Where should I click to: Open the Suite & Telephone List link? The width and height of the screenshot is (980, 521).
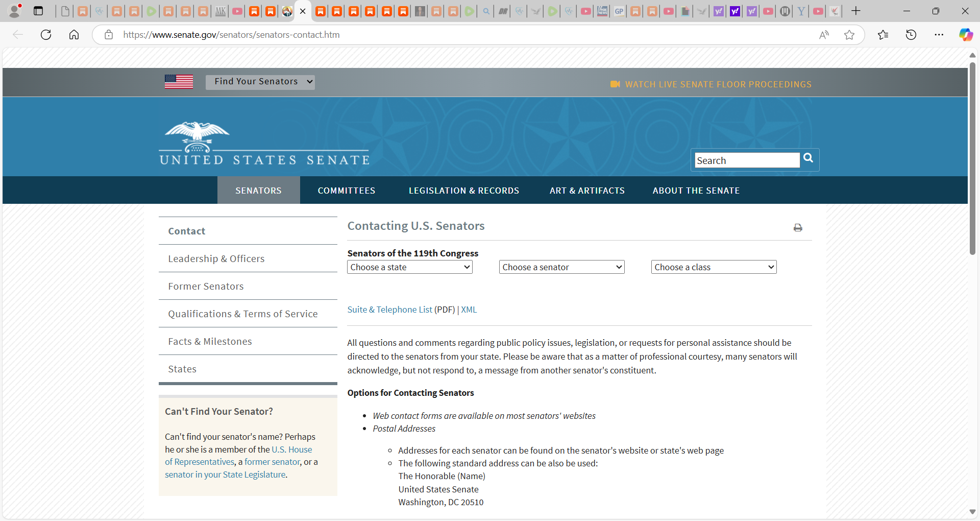(x=390, y=310)
